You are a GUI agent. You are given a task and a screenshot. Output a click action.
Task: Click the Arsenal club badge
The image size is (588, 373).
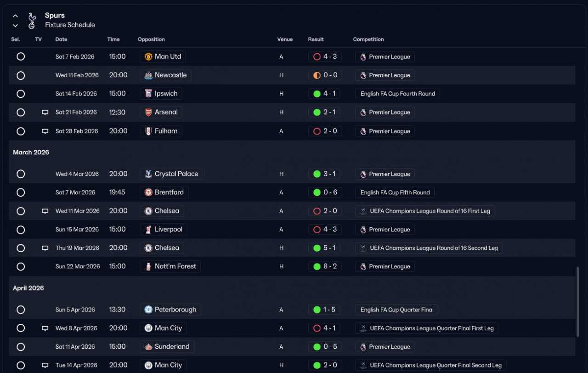148,112
